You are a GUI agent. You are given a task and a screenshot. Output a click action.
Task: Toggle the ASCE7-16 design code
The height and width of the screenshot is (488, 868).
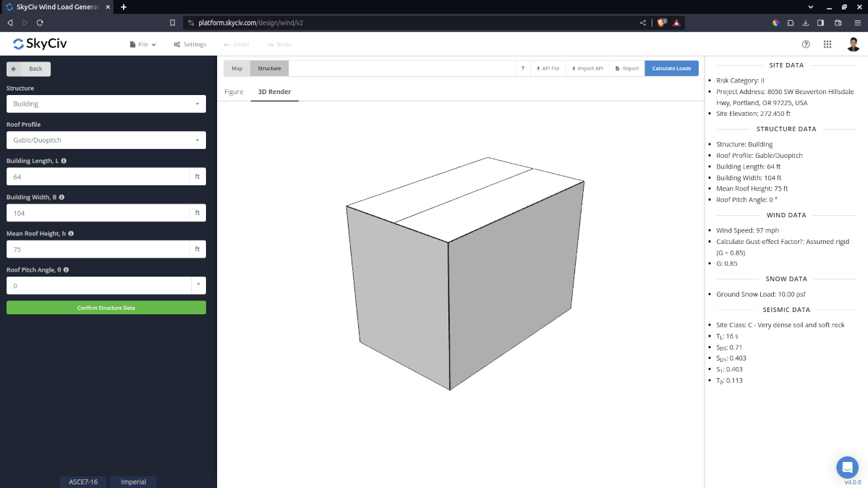(82, 481)
